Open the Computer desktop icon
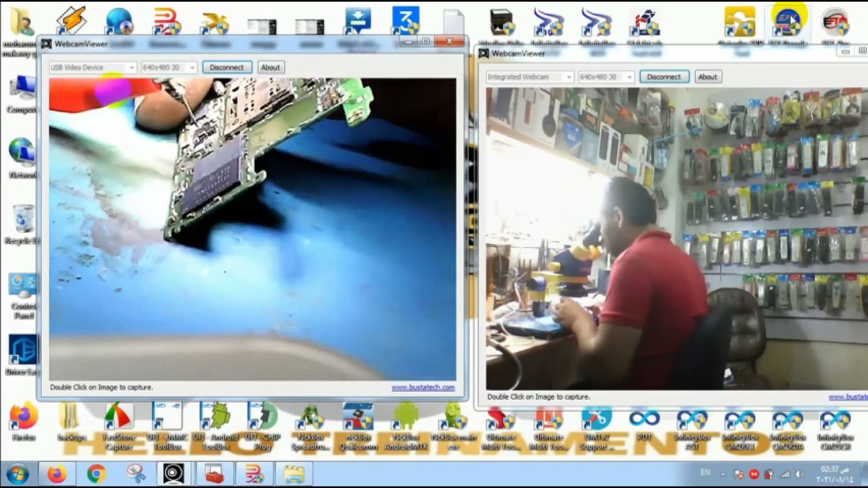This screenshot has width=868, height=488. click(x=22, y=94)
